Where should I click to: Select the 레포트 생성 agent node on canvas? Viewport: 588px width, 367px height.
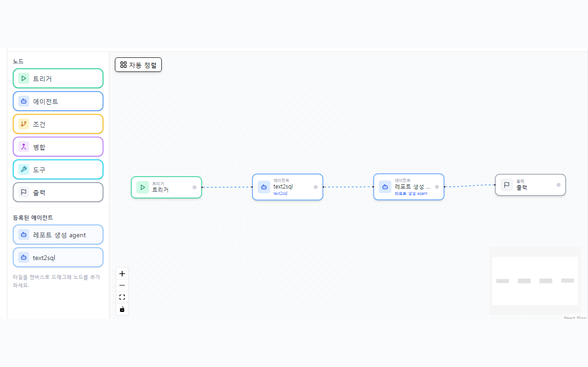[x=409, y=187]
